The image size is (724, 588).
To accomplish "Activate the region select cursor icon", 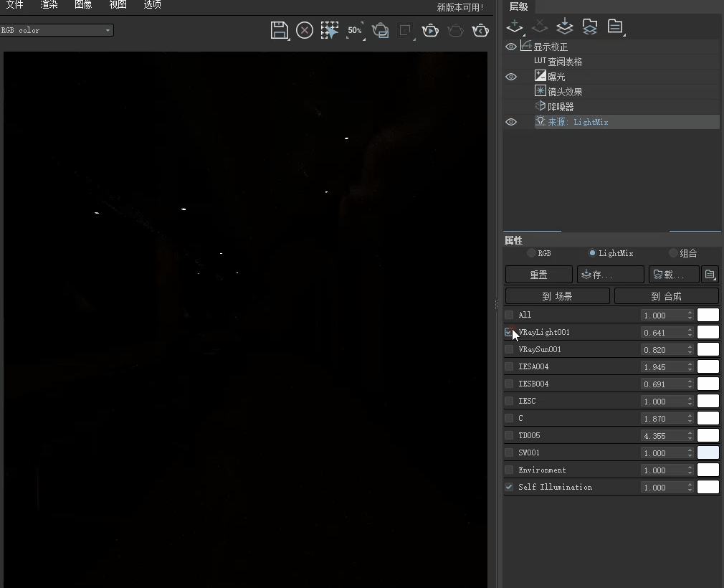I will click(x=330, y=30).
